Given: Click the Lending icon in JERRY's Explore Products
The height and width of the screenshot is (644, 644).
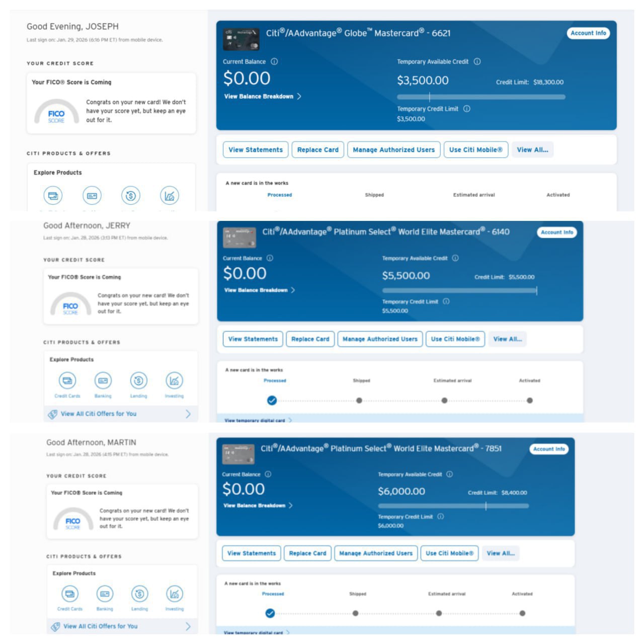Looking at the screenshot, I should [138, 381].
